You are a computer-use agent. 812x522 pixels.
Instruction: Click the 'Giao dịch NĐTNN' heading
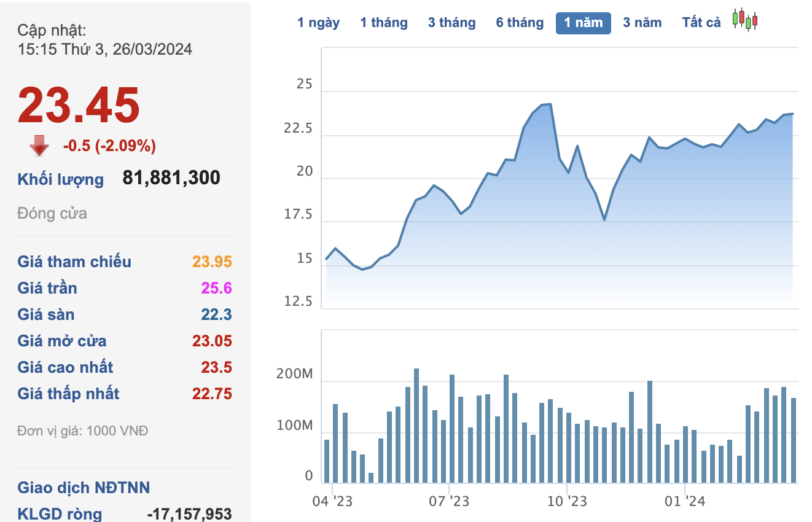click(84, 488)
